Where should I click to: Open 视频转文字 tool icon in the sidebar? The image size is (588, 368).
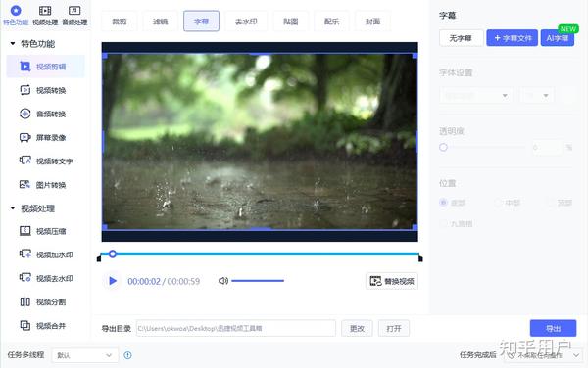pos(25,161)
